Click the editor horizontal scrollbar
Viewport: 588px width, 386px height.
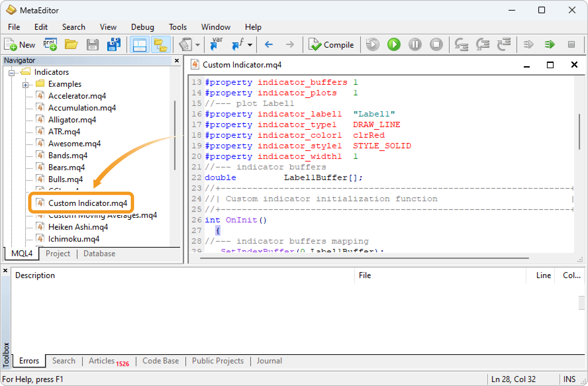click(x=364, y=258)
